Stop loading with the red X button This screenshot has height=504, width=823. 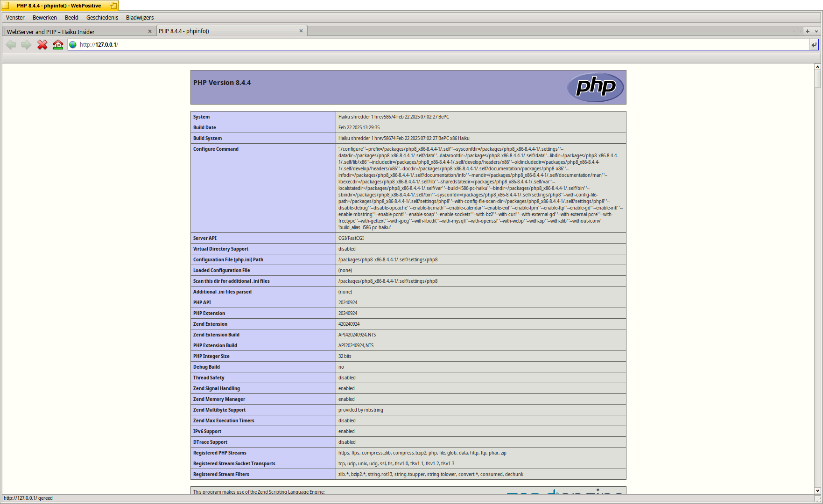tap(42, 45)
